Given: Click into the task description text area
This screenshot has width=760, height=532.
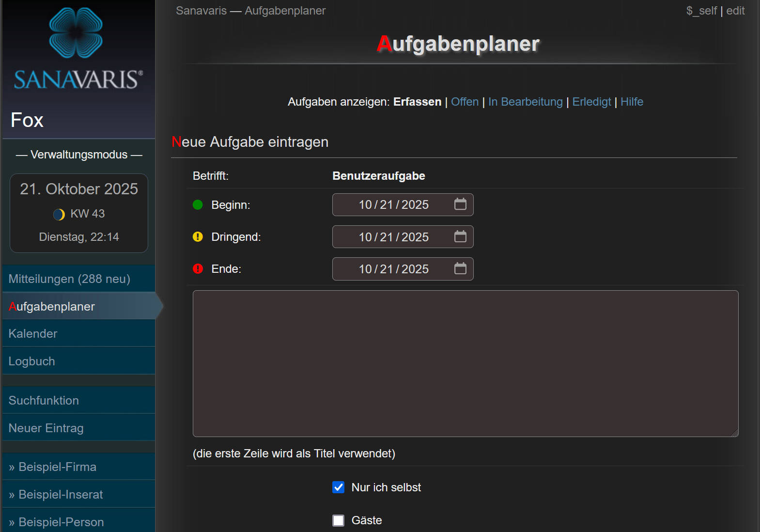Looking at the screenshot, I should [465, 363].
